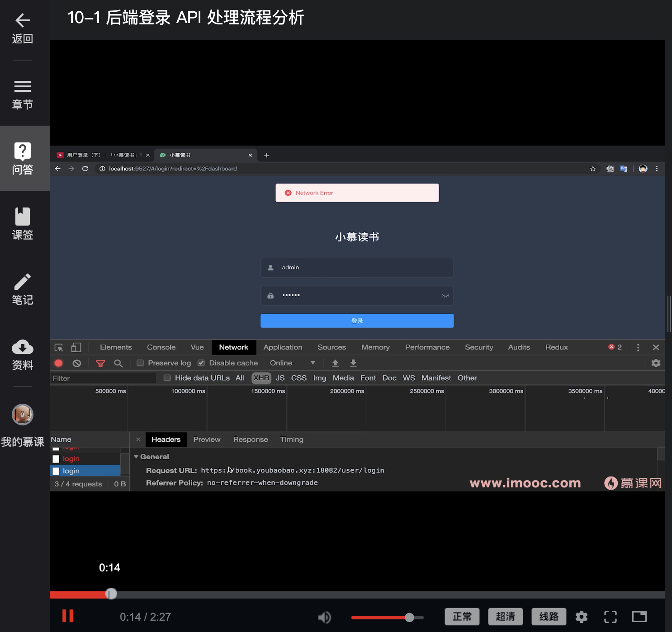This screenshot has width=672, height=632.
Task: Open the Online network throttling dropdown
Action: pos(292,363)
